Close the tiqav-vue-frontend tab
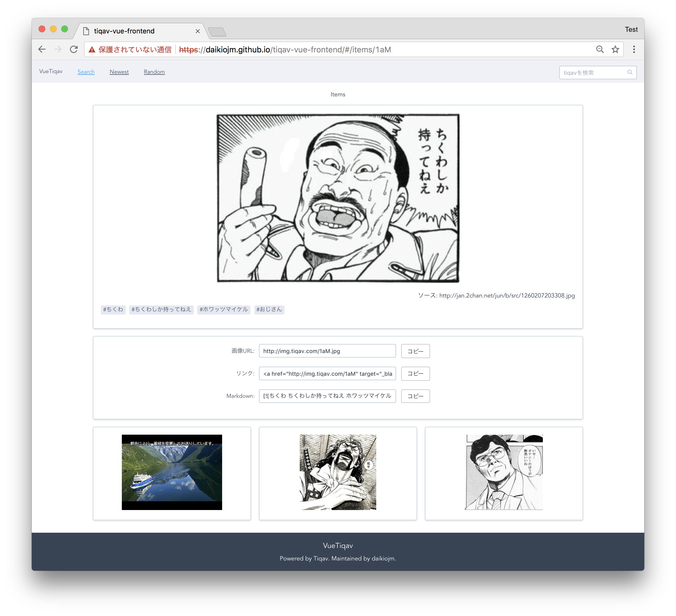The image size is (676, 616). coord(197,31)
